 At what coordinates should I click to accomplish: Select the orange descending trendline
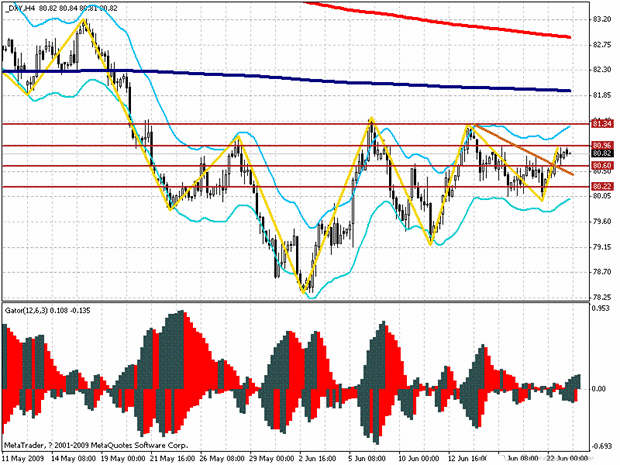524,150
